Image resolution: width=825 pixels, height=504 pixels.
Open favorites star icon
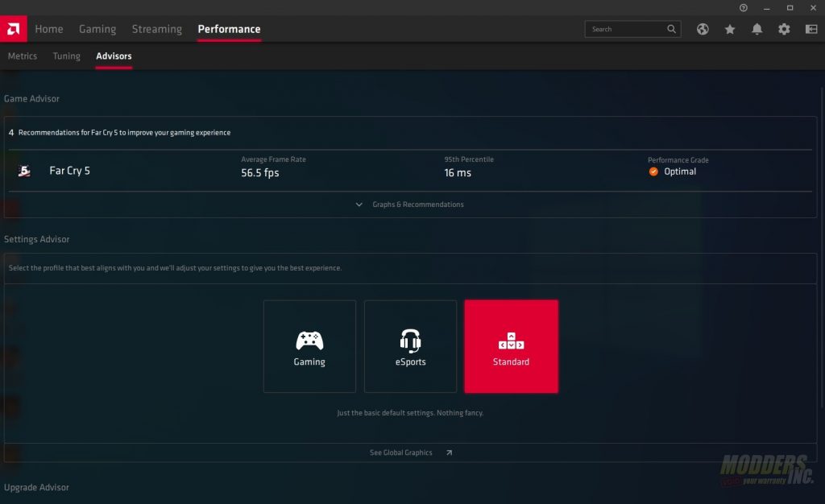(x=730, y=29)
